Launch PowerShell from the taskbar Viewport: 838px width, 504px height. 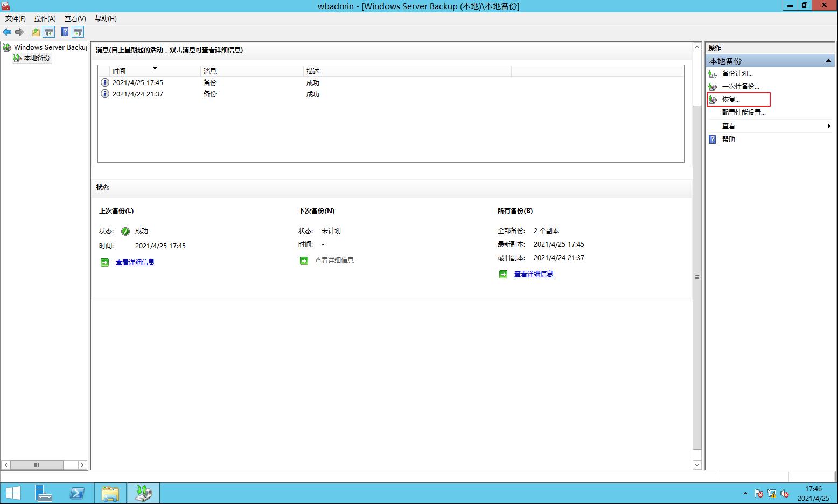(76, 493)
